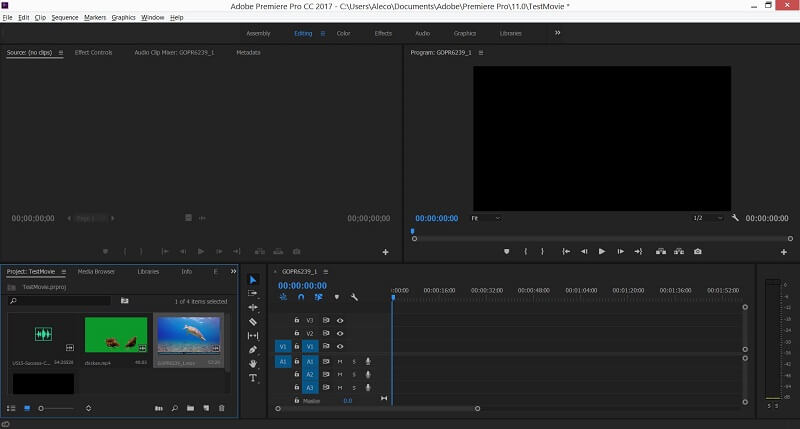
Task: Click the Program monitor playhead scrub bar
Action: click(x=602, y=238)
